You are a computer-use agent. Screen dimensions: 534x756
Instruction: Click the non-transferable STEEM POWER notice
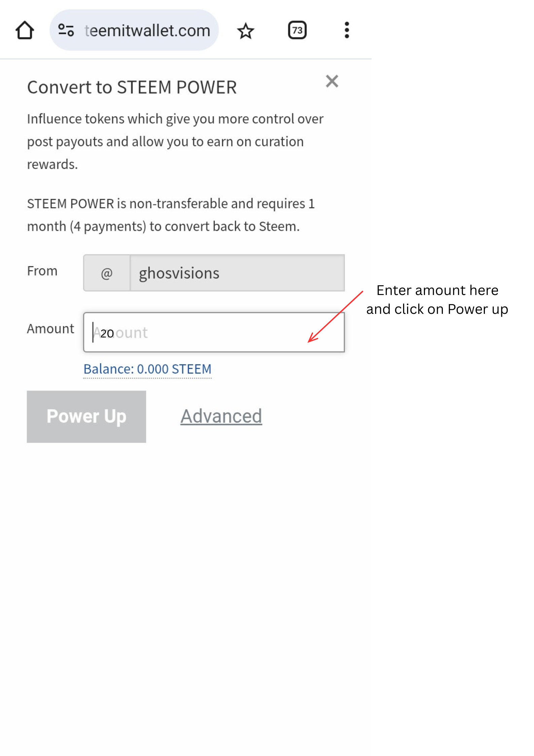point(171,215)
